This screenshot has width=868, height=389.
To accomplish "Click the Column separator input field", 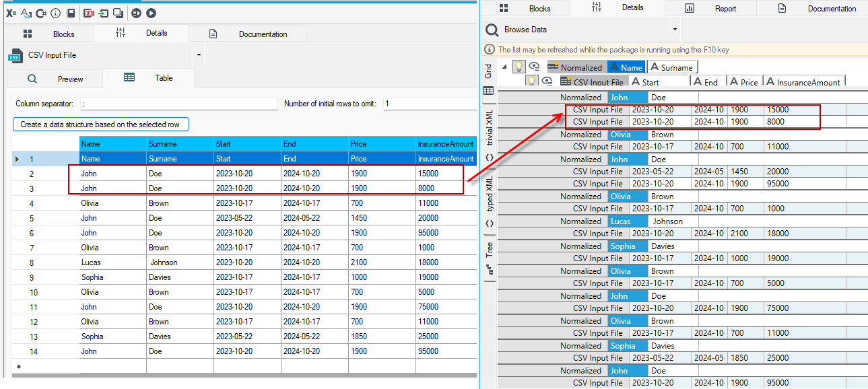I will [178, 104].
